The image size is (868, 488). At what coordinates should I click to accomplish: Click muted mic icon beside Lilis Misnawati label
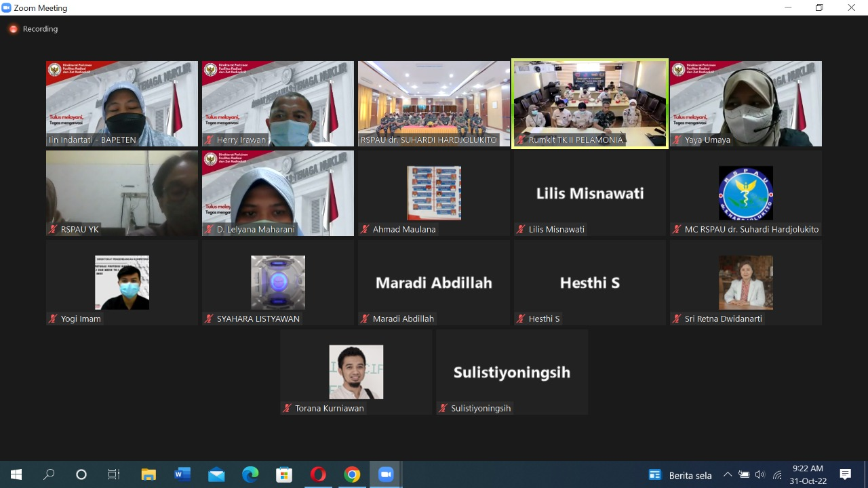coord(521,230)
